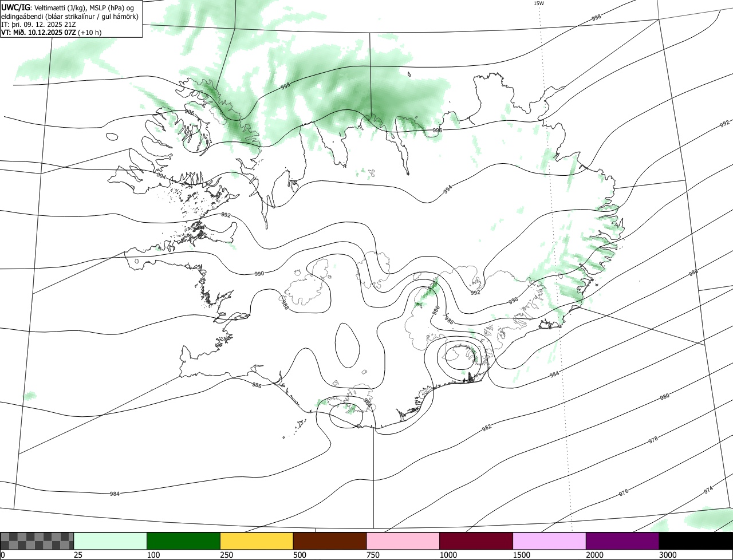The image size is (733, 560).
Task: Click the '15W' longitude label
Action: click(538, 3)
